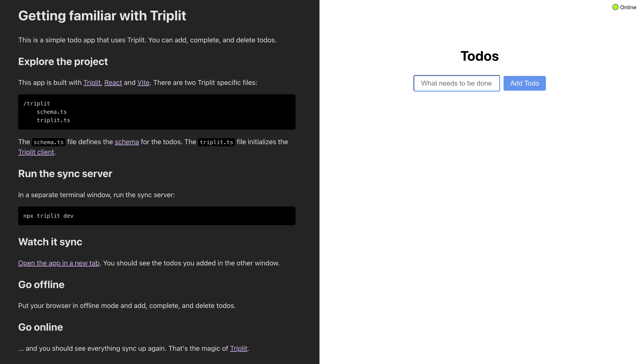The width and height of the screenshot is (639, 364).
Task: Open the Triplit client link
Action: coord(36,152)
